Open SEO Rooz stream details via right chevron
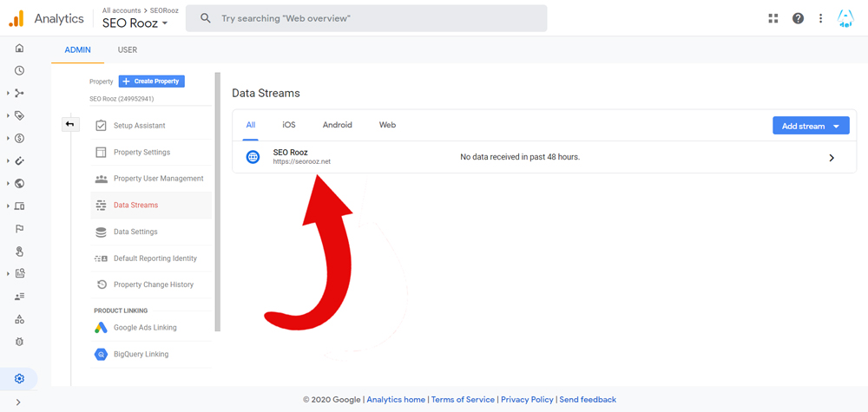The width and height of the screenshot is (868, 412). [832, 158]
